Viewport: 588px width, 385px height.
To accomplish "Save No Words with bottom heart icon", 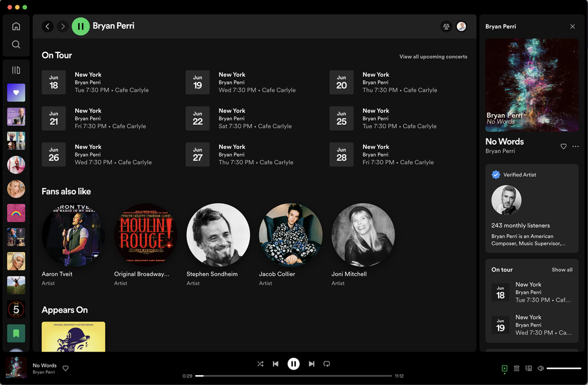I will (66, 369).
